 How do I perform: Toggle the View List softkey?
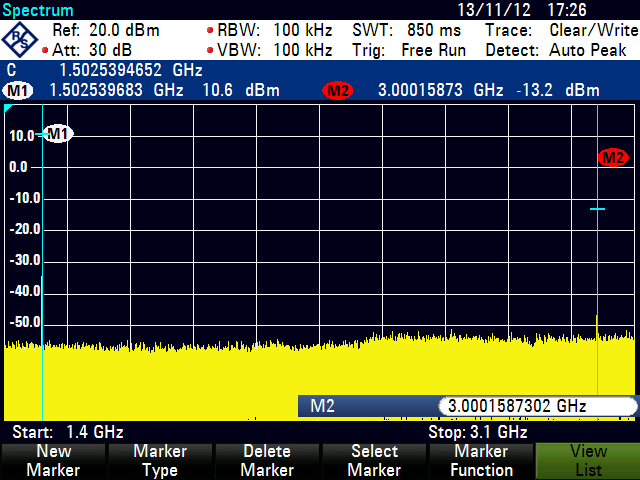[x=587, y=461]
